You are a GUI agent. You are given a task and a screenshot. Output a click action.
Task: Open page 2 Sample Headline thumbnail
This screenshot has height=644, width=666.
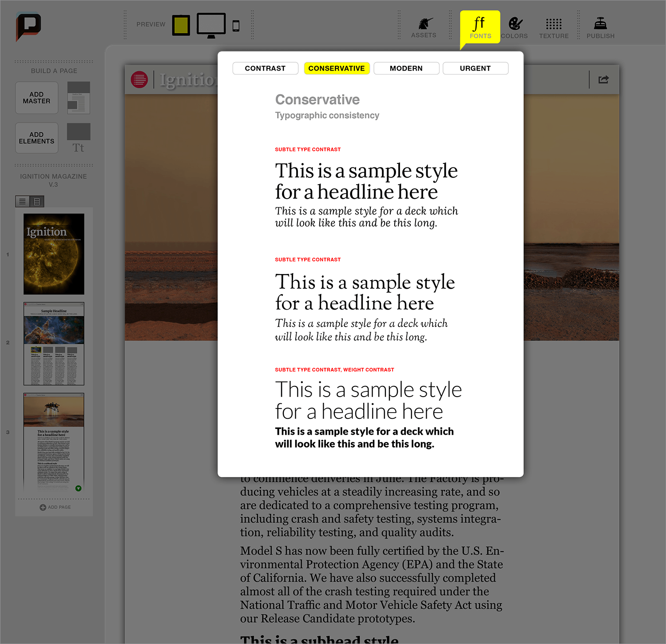point(54,344)
